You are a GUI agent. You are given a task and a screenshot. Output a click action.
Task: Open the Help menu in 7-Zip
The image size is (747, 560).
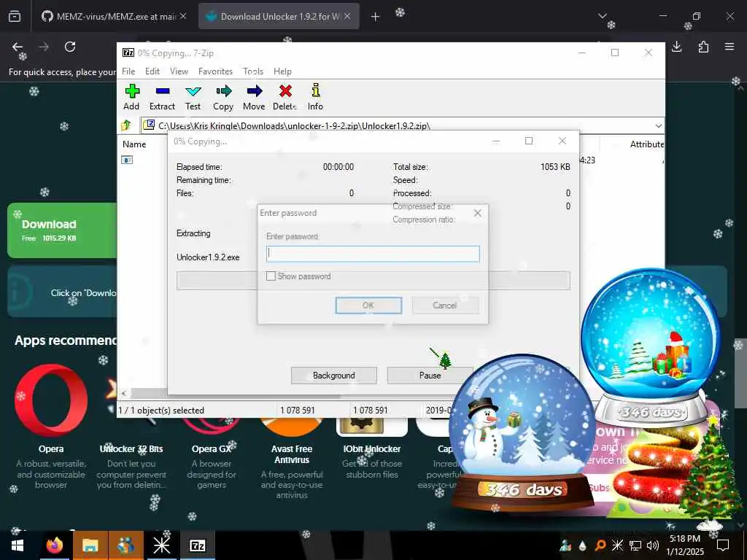pos(282,71)
